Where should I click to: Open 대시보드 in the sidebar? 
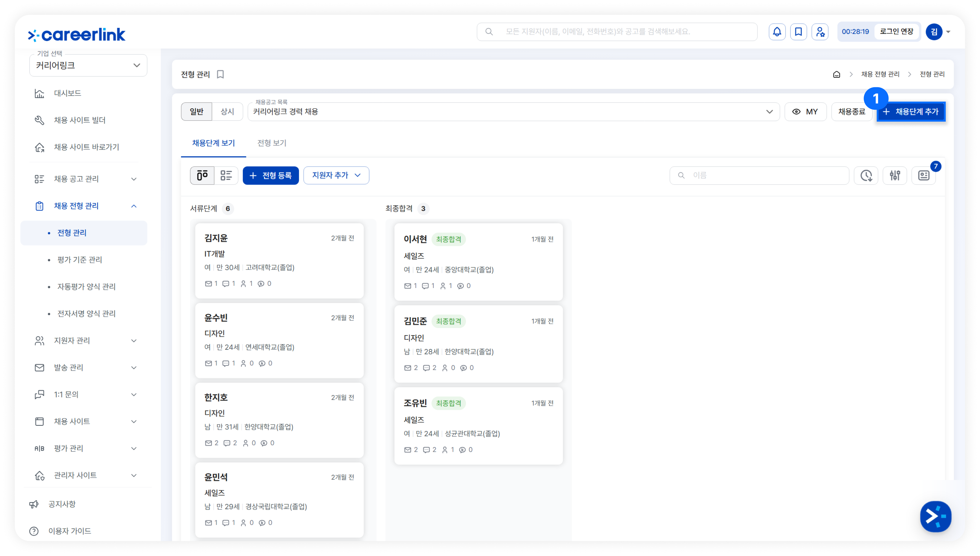67,93
